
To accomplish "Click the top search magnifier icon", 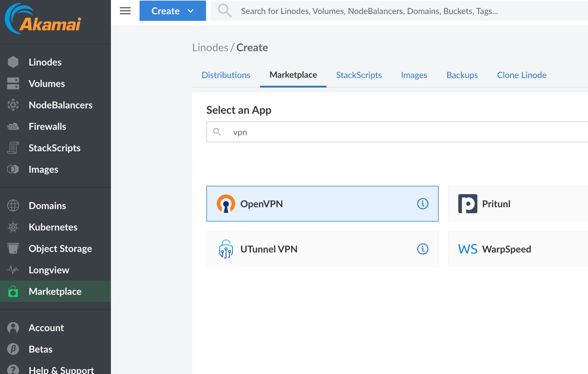I will 225,11.
